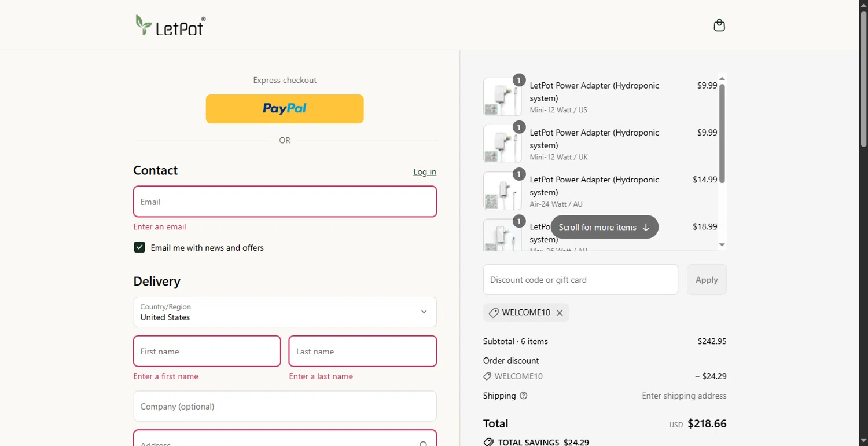
Task: Focus the Discount code or gift card field
Action: click(580, 280)
